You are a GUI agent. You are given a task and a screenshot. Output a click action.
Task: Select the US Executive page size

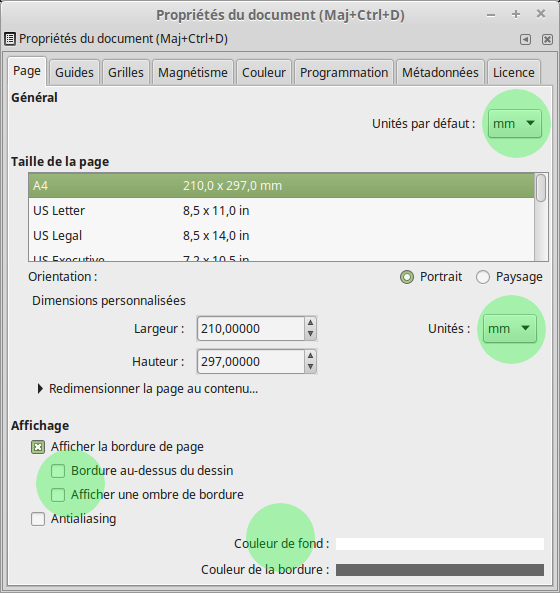[282, 256]
